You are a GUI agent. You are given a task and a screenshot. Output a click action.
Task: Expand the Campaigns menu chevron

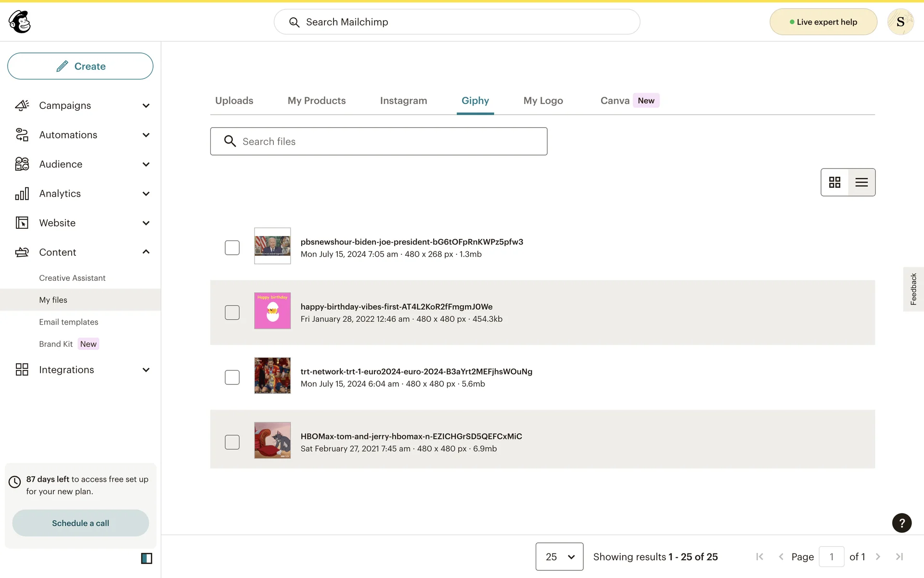[146, 105]
